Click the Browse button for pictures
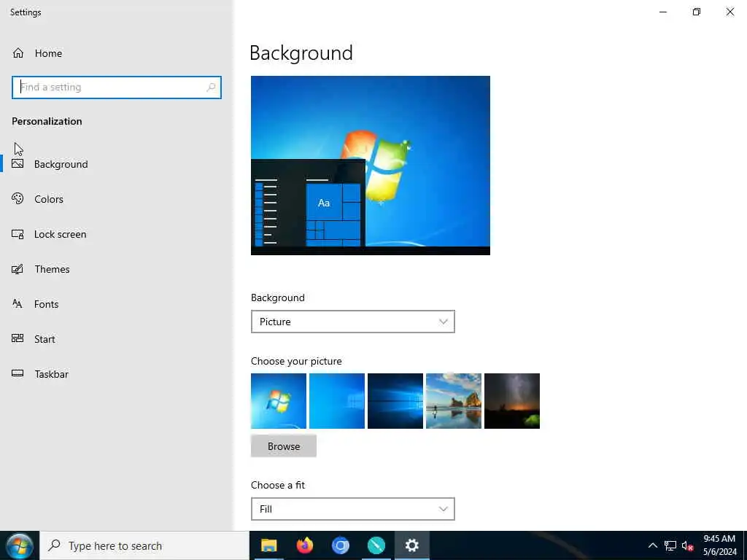 [284, 446]
